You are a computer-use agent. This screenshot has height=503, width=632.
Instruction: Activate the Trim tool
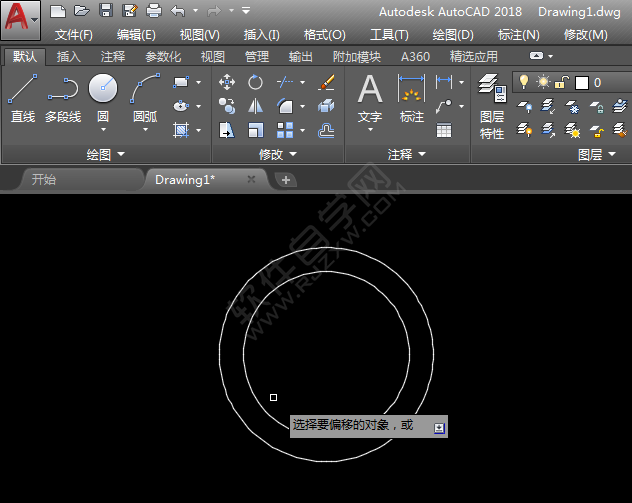tap(285, 82)
